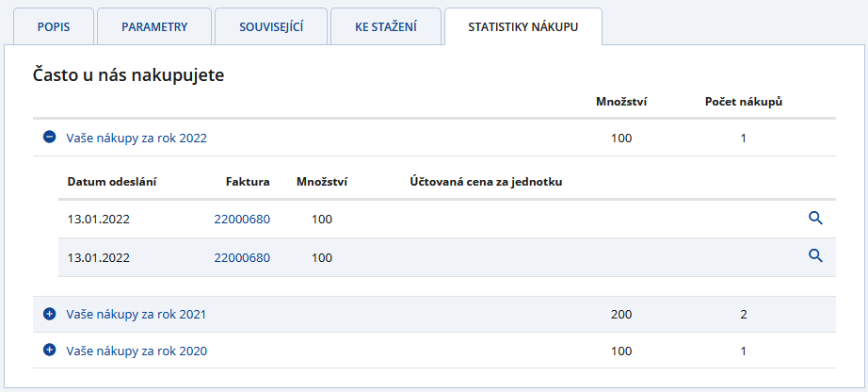Open invoice 22000680 in the second row
The image size is (868, 392).
[x=242, y=256]
